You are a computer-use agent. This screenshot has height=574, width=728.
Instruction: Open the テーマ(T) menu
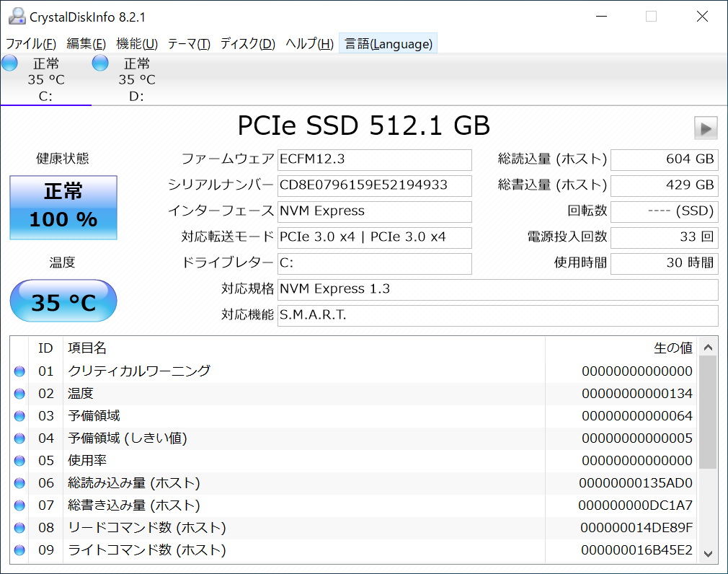pyautogui.click(x=188, y=43)
